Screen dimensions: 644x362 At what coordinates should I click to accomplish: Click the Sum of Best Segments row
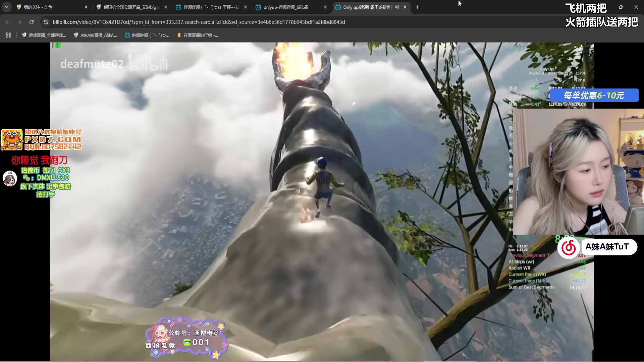click(x=547, y=287)
